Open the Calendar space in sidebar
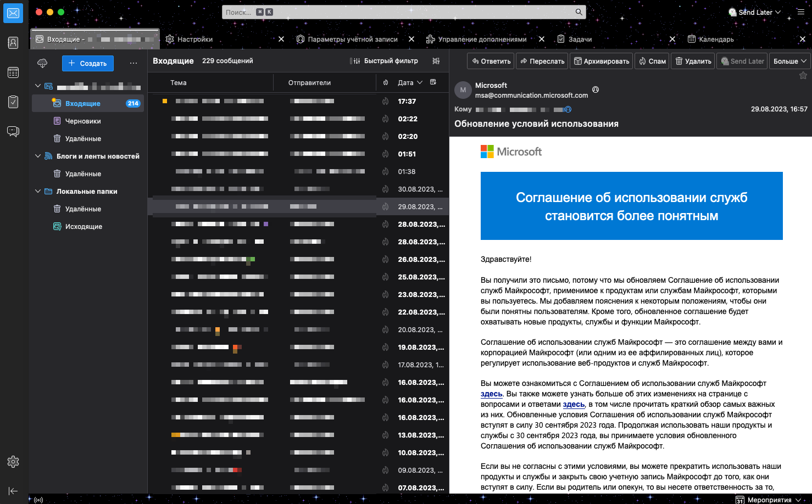The image size is (812, 504). [x=13, y=72]
